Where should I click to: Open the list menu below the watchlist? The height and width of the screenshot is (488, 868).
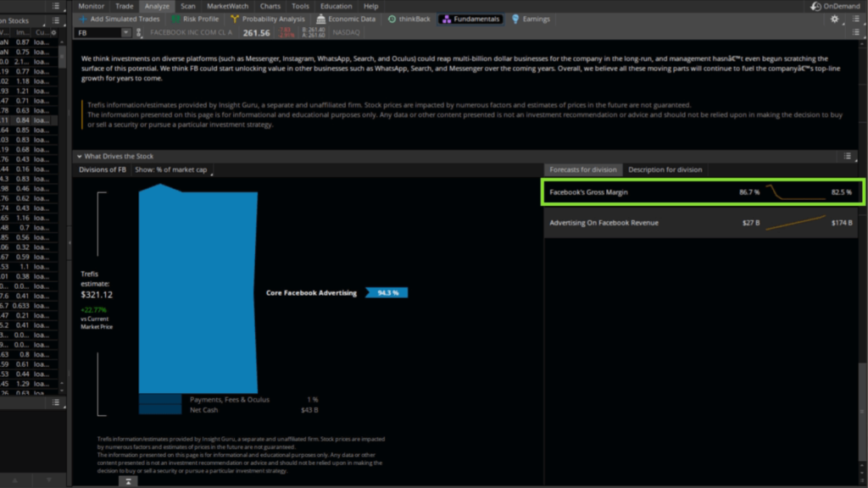tap(55, 402)
